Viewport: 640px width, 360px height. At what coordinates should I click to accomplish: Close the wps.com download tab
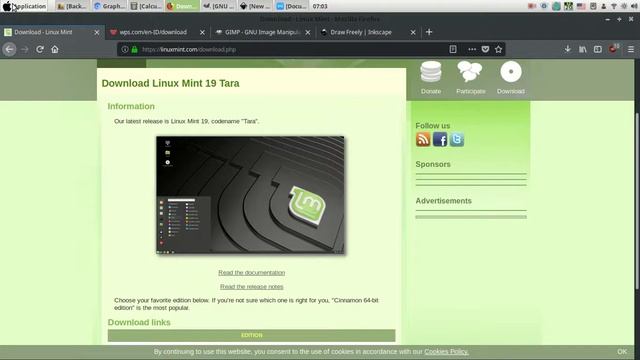202,32
